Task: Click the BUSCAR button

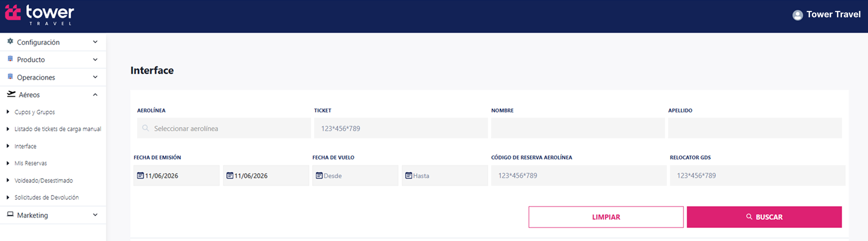Action: (x=764, y=217)
